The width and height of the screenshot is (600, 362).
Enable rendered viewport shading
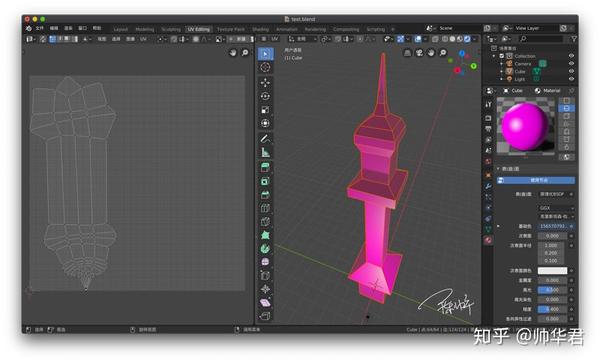[467, 39]
